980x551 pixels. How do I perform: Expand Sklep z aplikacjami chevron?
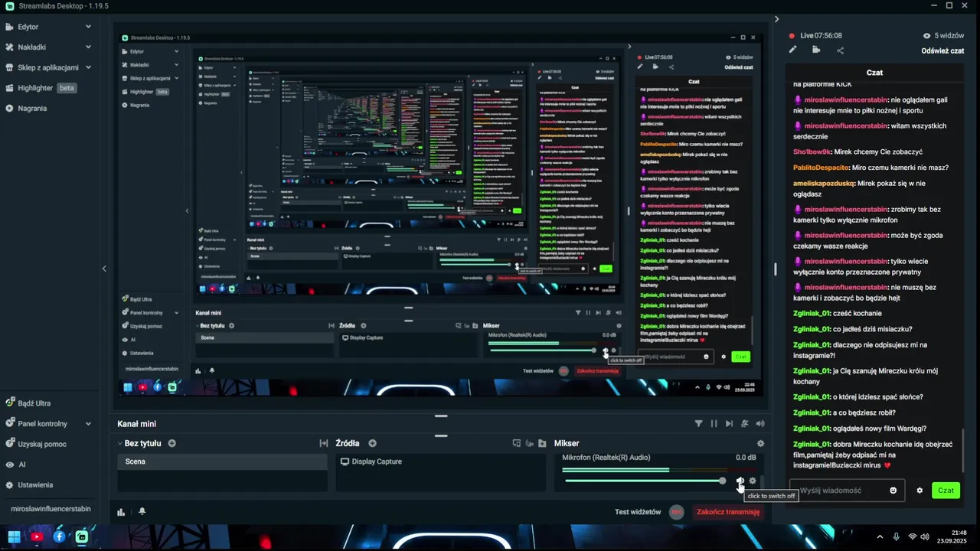[88, 67]
